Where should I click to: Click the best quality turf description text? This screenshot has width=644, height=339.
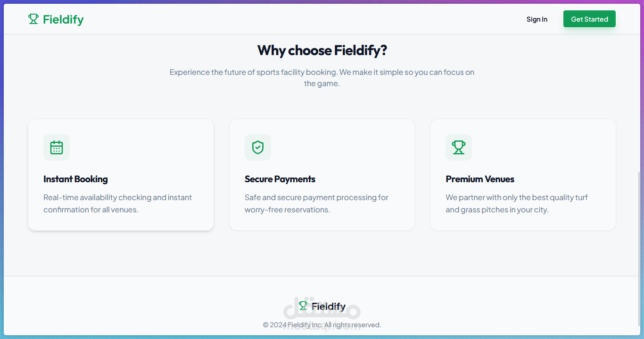click(517, 203)
